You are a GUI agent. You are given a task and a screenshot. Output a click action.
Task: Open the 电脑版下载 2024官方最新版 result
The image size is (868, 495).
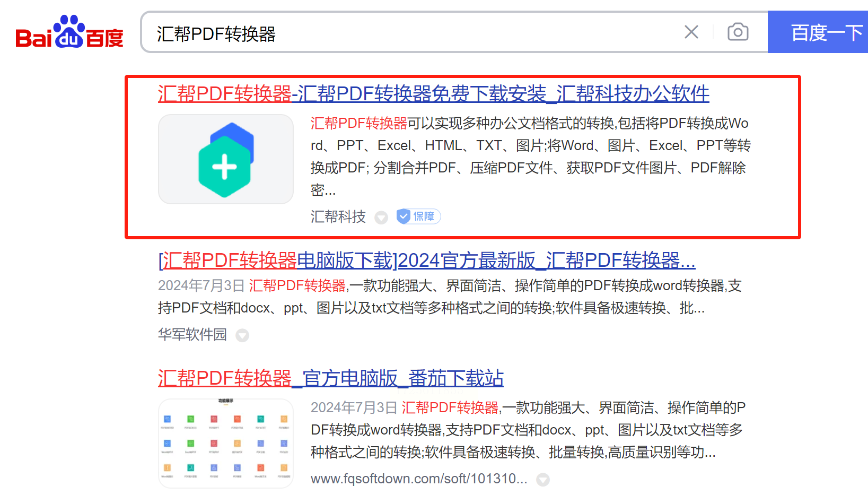(x=427, y=260)
